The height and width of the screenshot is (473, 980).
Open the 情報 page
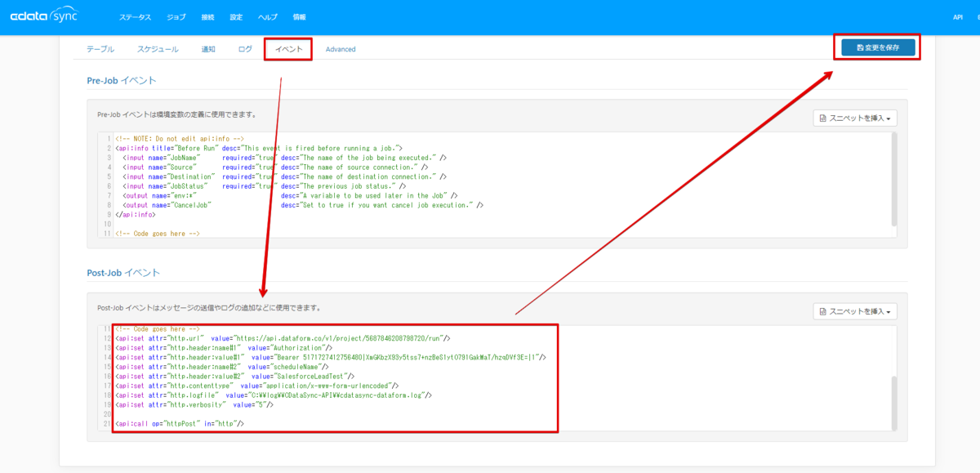pos(299,17)
